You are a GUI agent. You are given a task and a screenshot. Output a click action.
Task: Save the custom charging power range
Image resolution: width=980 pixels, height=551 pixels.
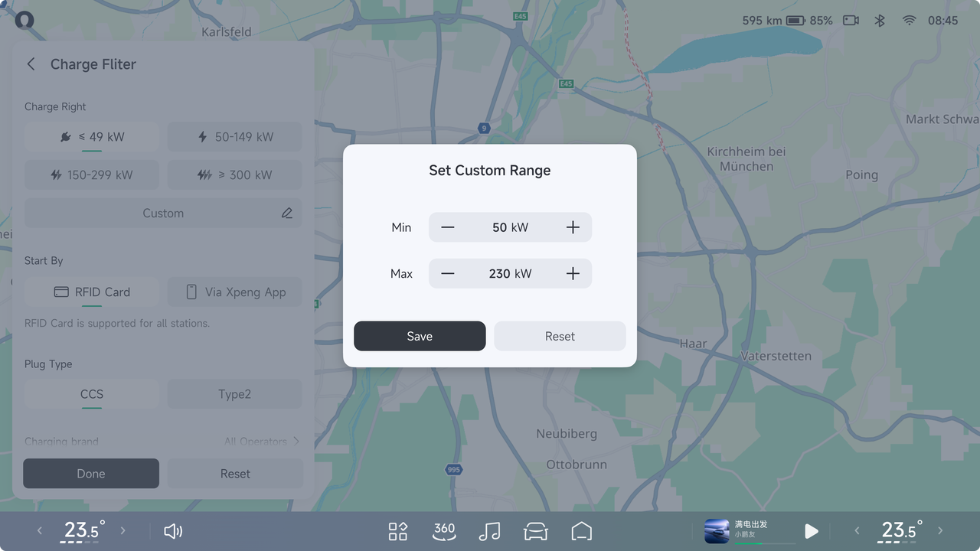click(420, 336)
